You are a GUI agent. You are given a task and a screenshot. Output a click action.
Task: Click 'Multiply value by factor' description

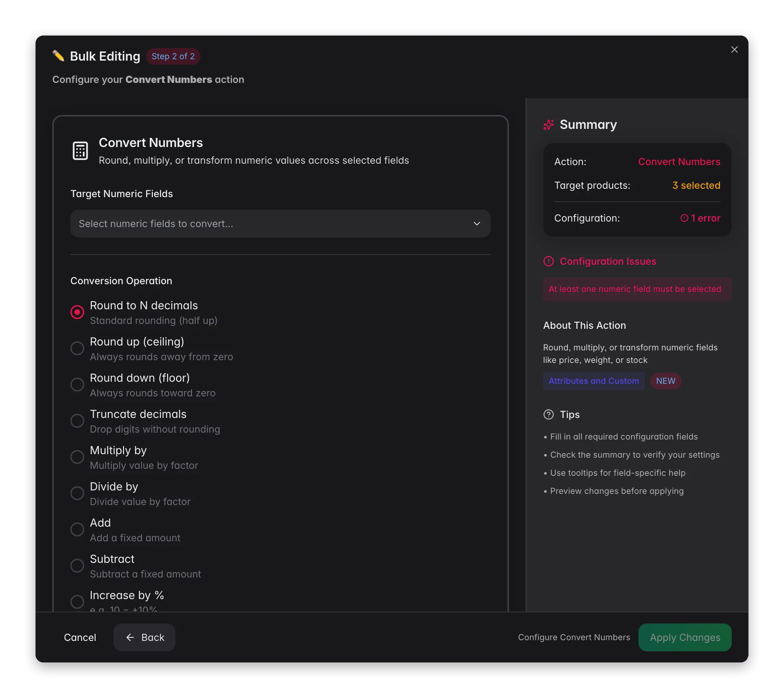pyautogui.click(x=144, y=465)
